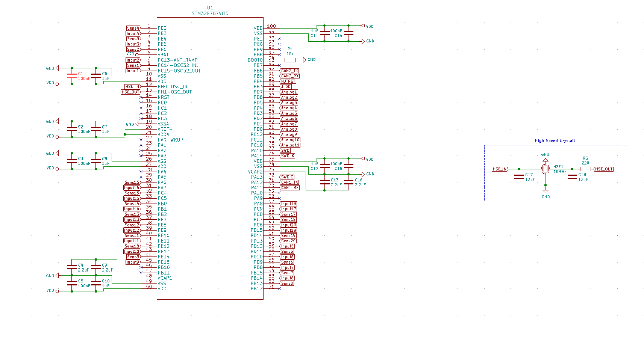The width and height of the screenshot is (644, 356).
Task: Select capacitor C6 1uF symbol
Action: 96,76
